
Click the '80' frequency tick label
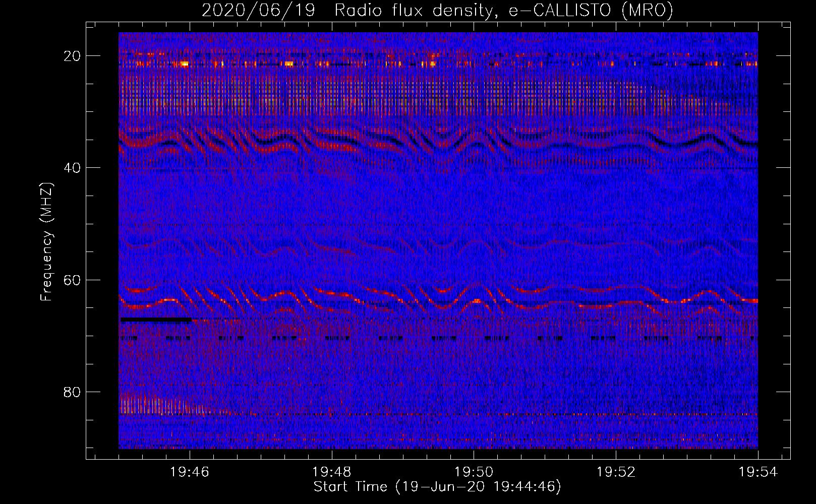[x=73, y=392]
